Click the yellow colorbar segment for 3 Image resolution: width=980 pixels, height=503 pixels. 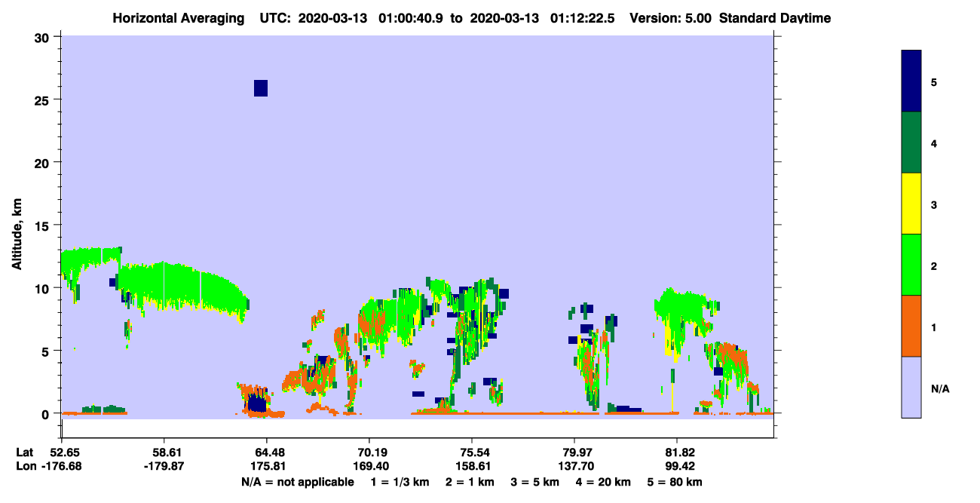(x=911, y=204)
